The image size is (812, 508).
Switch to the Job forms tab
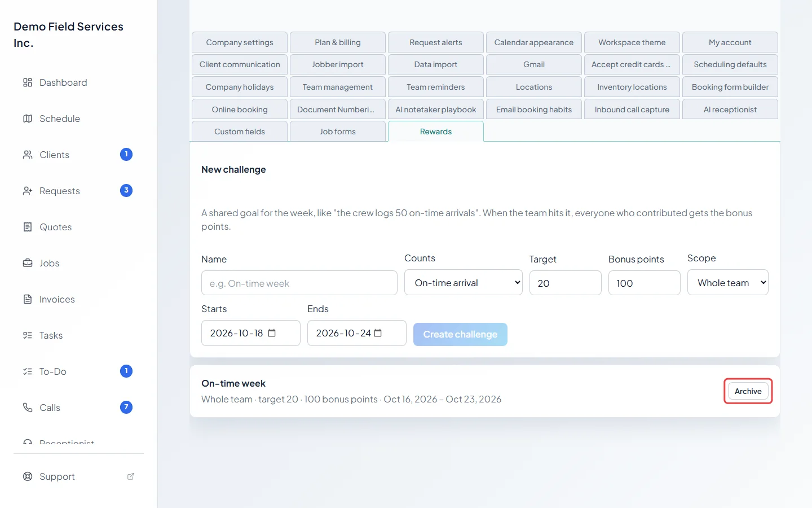[338, 132]
